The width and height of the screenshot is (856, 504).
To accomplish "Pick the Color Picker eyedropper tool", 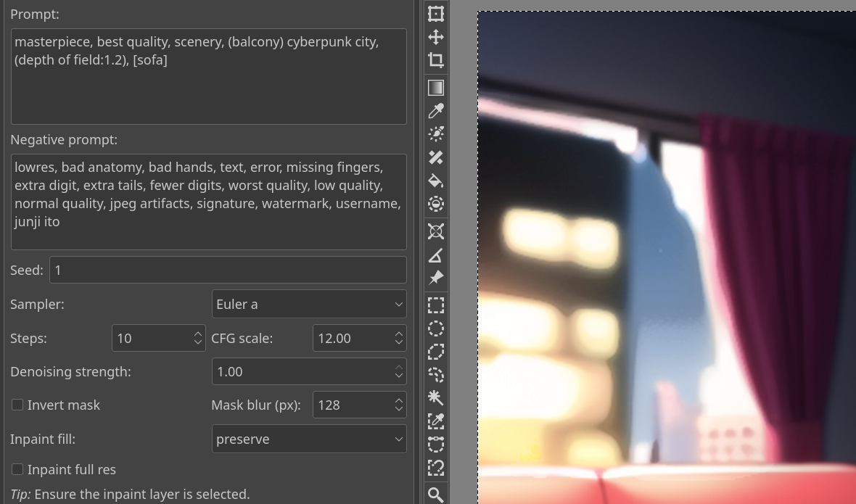I will [x=436, y=111].
